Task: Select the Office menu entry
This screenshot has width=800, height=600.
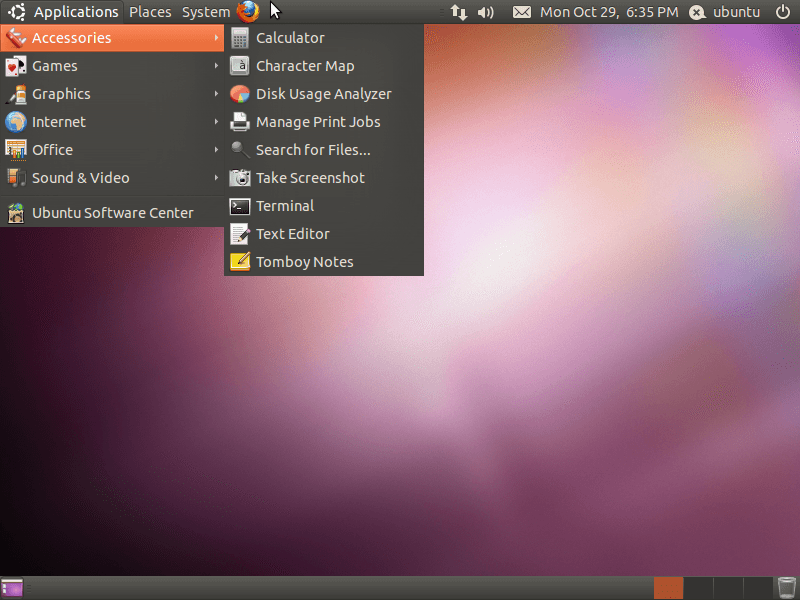Action: point(112,150)
